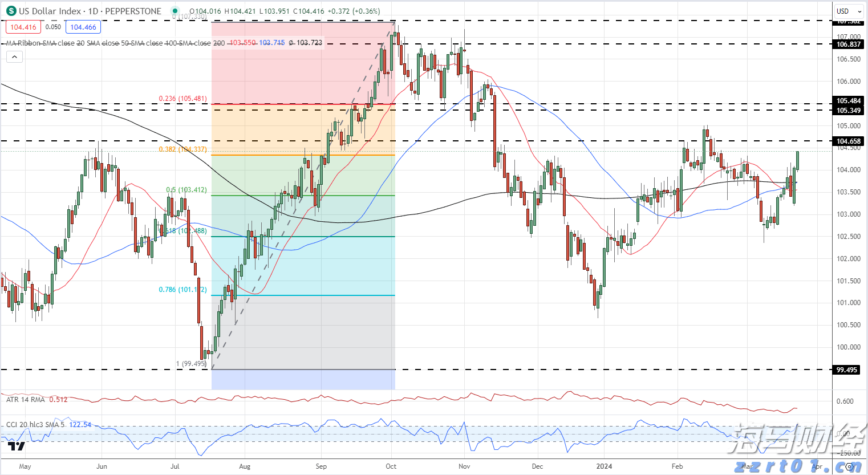Click the 99.495 price axis label

point(846,370)
